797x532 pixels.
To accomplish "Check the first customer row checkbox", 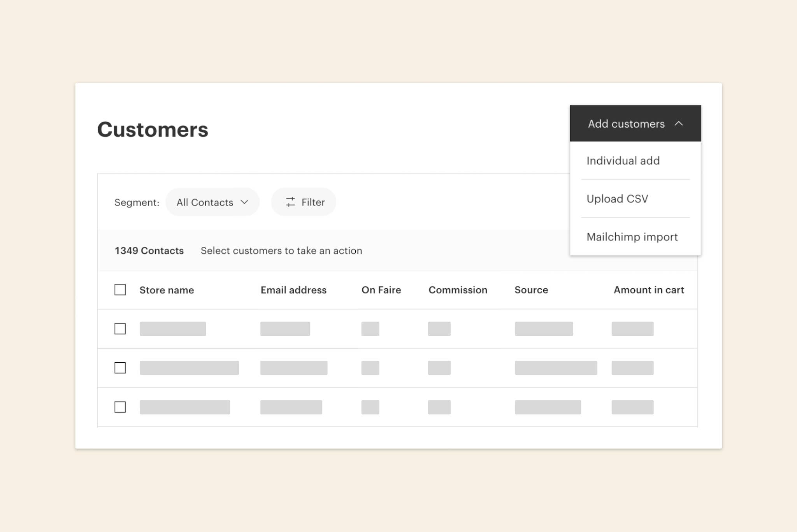I will (x=120, y=329).
